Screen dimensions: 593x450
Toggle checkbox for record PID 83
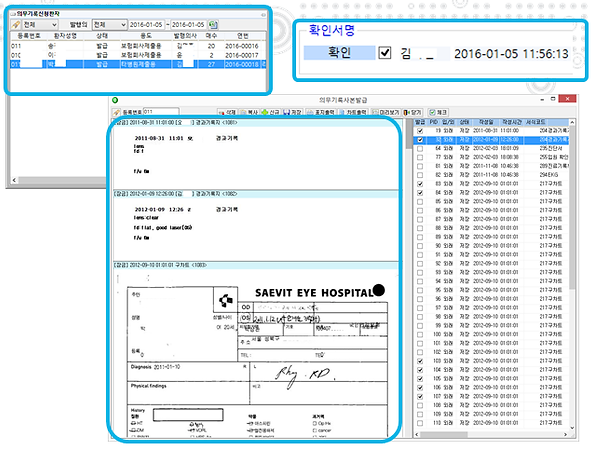click(x=420, y=184)
